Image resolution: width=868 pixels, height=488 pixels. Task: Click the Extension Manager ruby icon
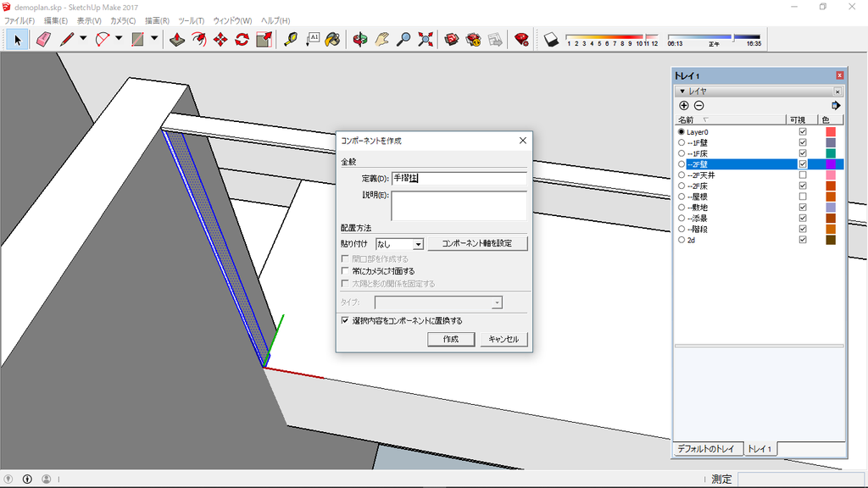(x=521, y=39)
